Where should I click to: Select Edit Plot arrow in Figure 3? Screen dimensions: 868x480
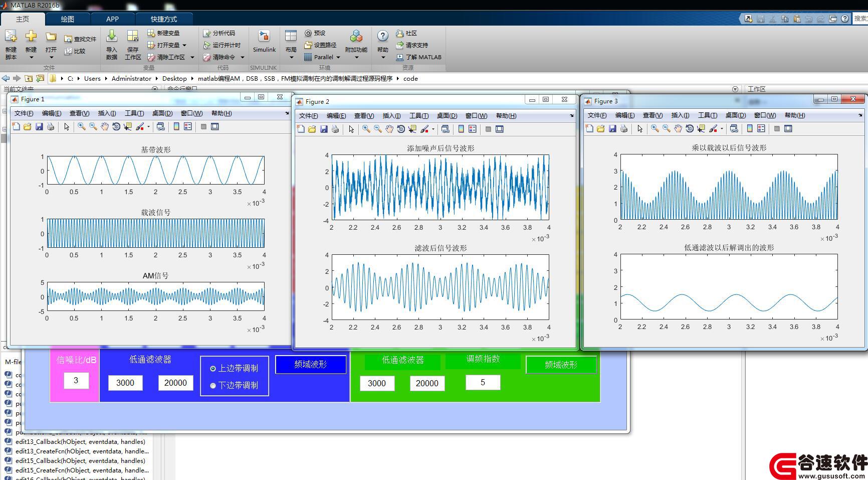pos(640,129)
